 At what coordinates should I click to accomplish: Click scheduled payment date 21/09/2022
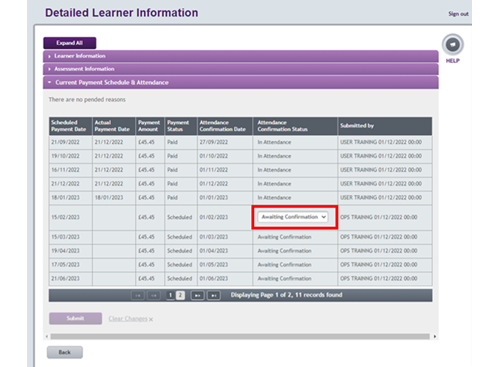pyautogui.click(x=65, y=142)
